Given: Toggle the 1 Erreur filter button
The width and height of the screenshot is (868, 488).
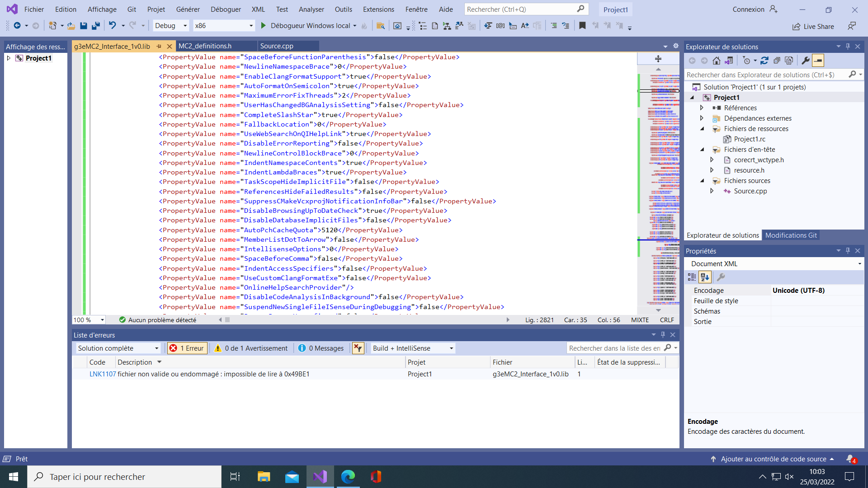Looking at the screenshot, I should click(187, 348).
